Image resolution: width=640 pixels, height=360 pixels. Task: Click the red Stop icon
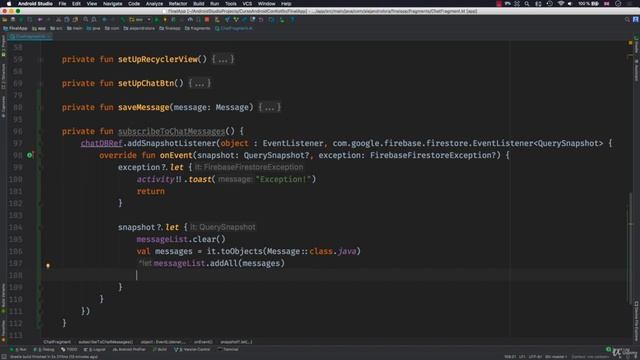207,20
